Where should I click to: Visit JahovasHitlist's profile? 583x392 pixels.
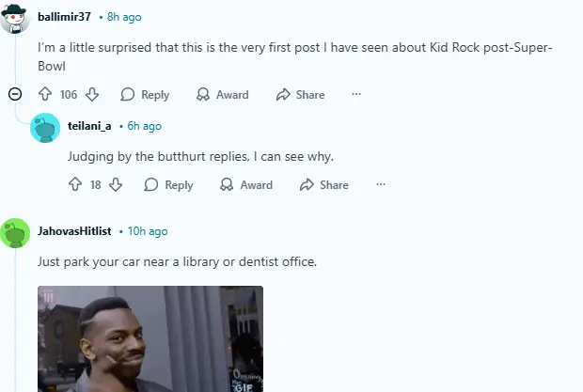coord(74,231)
